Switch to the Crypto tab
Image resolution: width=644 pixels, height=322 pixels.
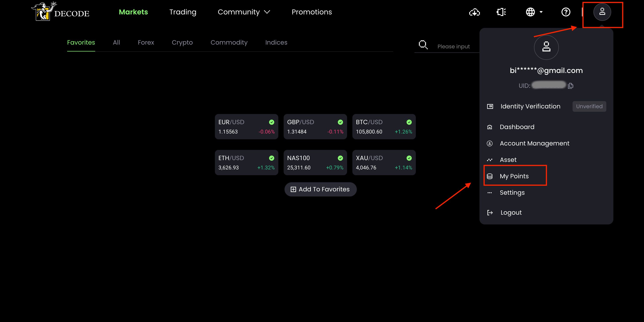182,43
